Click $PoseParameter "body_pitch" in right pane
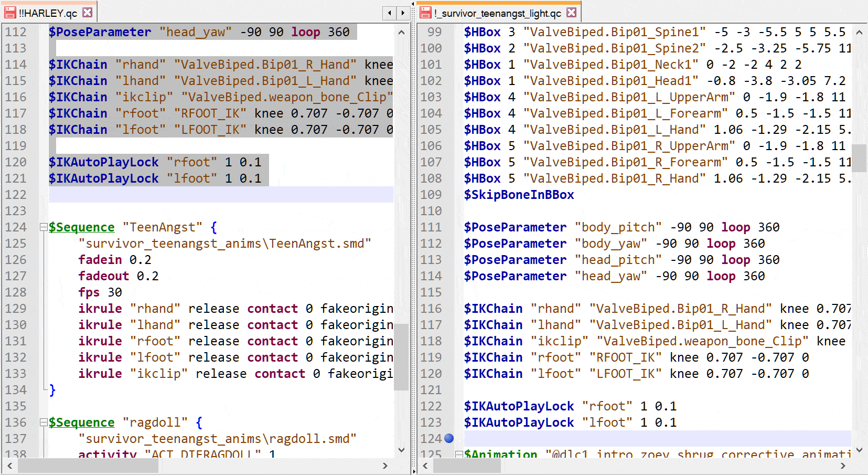The height and width of the screenshot is (475, 868). tap(622, 227)
